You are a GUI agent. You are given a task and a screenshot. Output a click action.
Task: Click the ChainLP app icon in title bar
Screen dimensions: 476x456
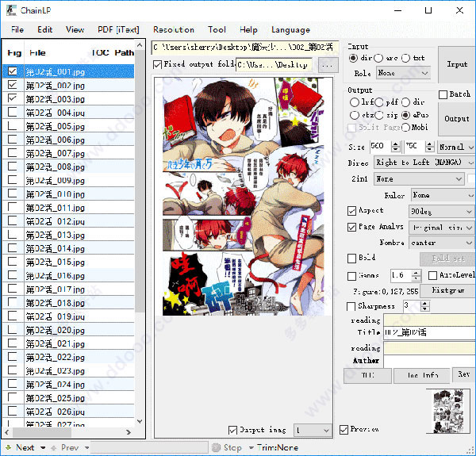click(11, 10)
